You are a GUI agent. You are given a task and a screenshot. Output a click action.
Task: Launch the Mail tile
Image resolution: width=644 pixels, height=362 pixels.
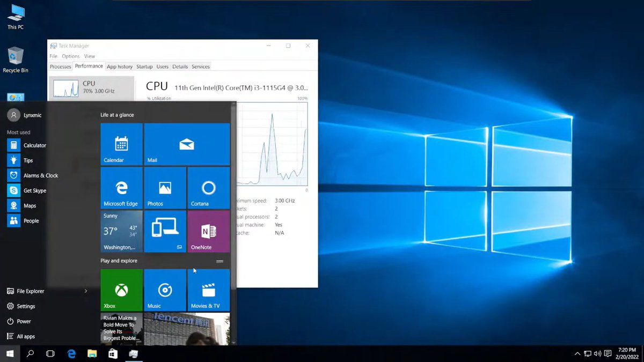[187, 144]
